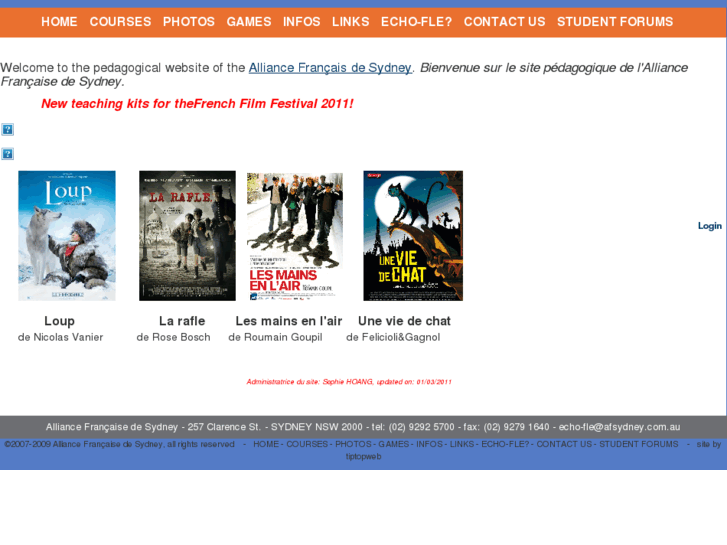Click the first broken image question-mark icon
This screenshot has width=727, height=545.
[7, 129]
